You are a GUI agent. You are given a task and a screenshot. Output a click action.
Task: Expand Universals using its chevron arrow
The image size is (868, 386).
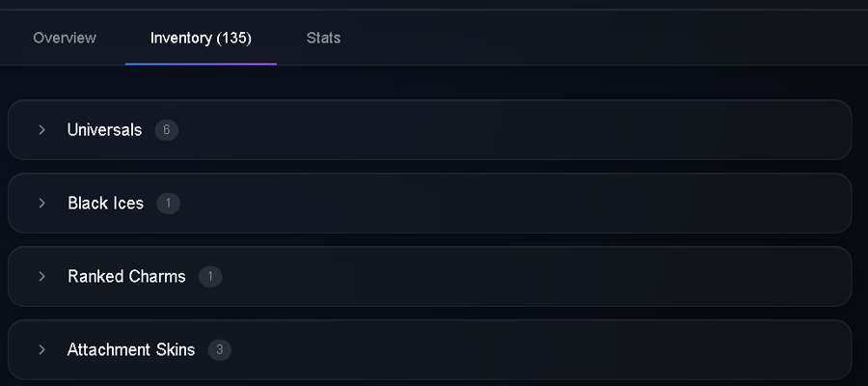tap(42, 129)
